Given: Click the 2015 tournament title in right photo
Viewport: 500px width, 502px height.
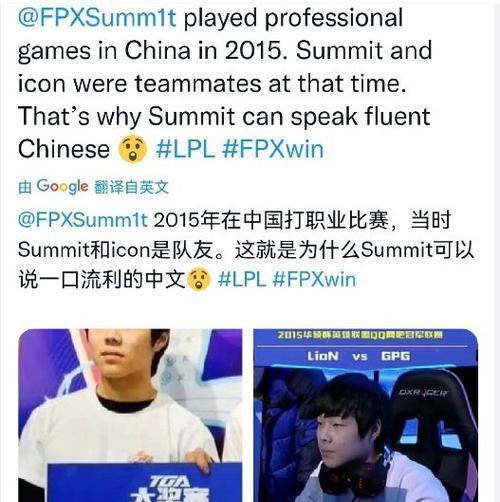Looking at the screenshot, I should (360, 335).
